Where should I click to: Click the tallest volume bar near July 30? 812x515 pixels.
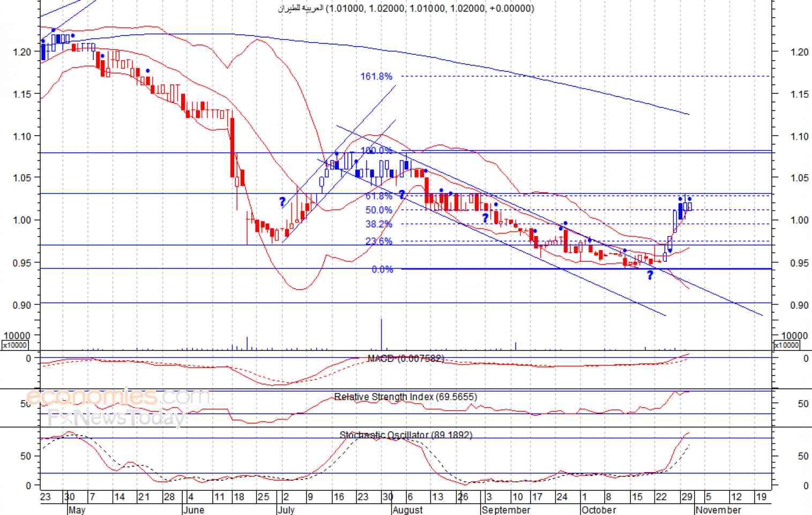(382, 334)
